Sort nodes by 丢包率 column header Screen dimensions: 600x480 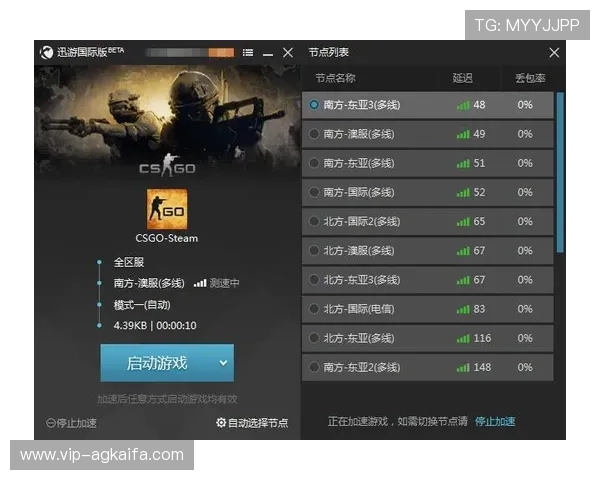click(530, 78)
